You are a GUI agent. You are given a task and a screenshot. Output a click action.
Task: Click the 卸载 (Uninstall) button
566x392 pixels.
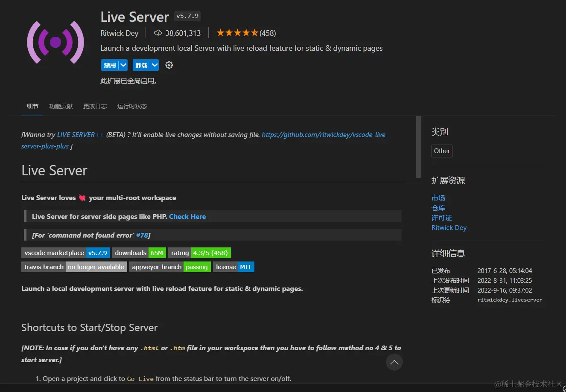[x=141, y=65]
